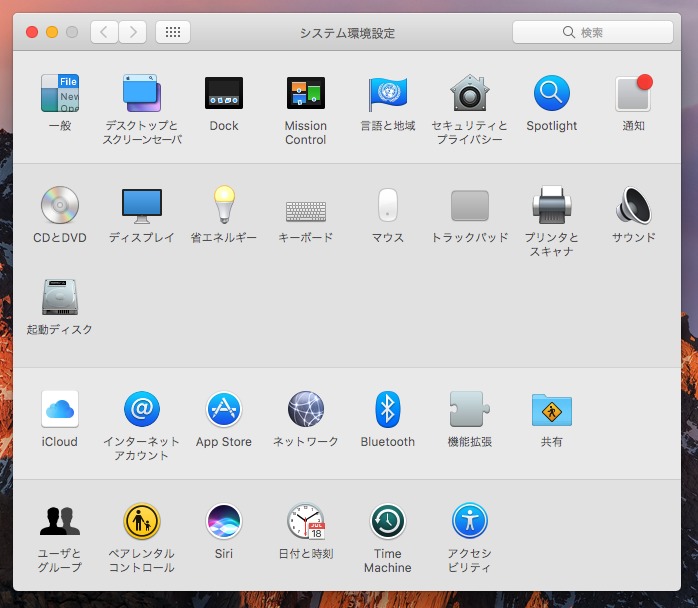Viewport: 698px width, 608px height.
Task: Open 言語と地域 flag icon
Action: point(388,93)
